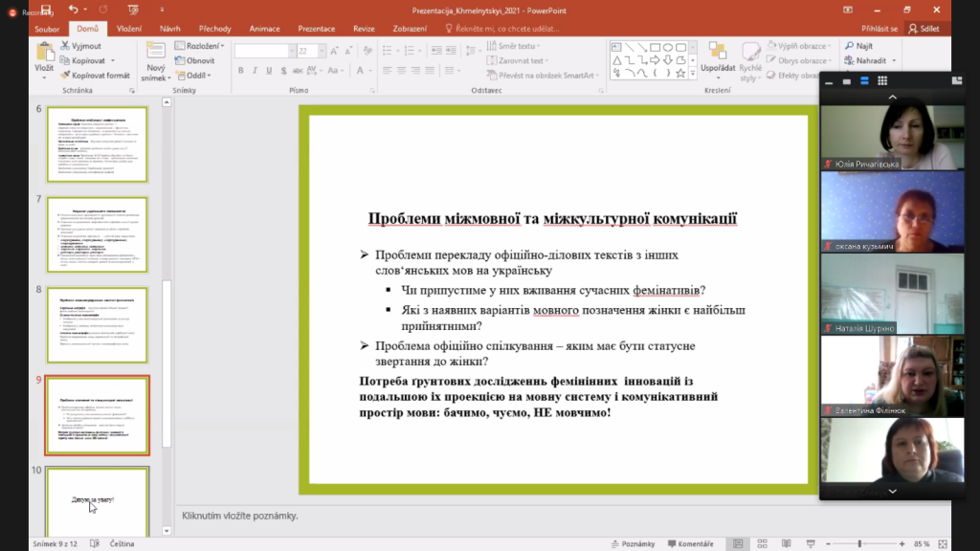Toggle underline formatting
The height and width of the screenshot is (551, 980).
coord(269,71)
